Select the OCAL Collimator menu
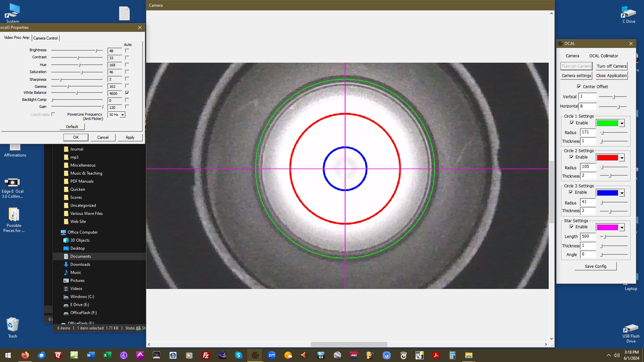The image size is (644, 362). coord(603,56)
